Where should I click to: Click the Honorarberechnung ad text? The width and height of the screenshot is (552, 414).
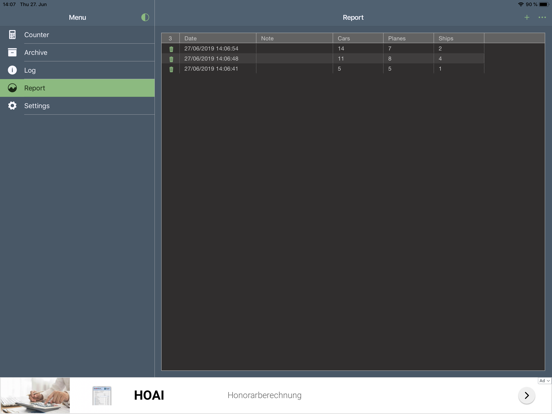[264, 395]
